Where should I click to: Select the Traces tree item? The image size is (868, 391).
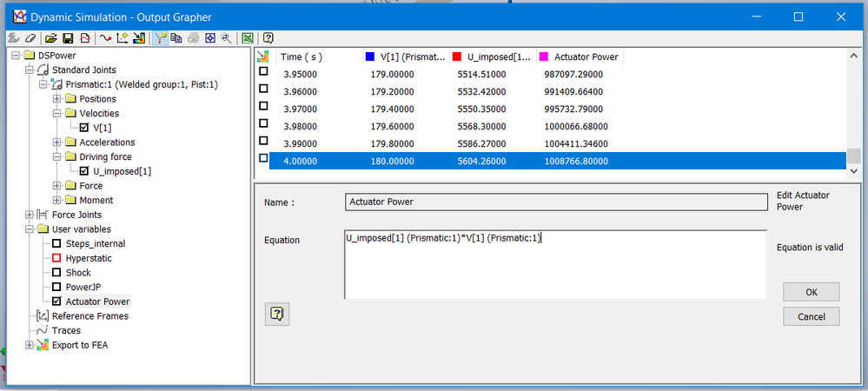point(66,331)
